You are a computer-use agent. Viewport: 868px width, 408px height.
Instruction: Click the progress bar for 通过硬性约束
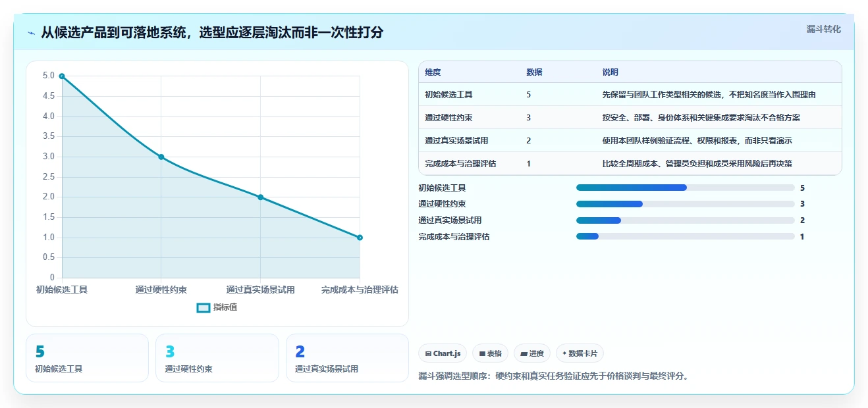pyautogui.click(x=686, y=204)
